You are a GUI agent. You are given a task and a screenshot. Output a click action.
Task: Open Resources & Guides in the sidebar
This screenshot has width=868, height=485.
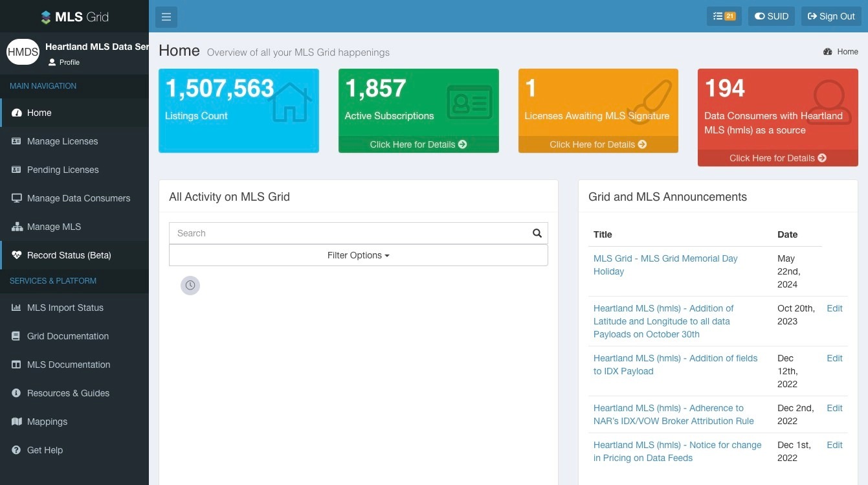point(74,393)
